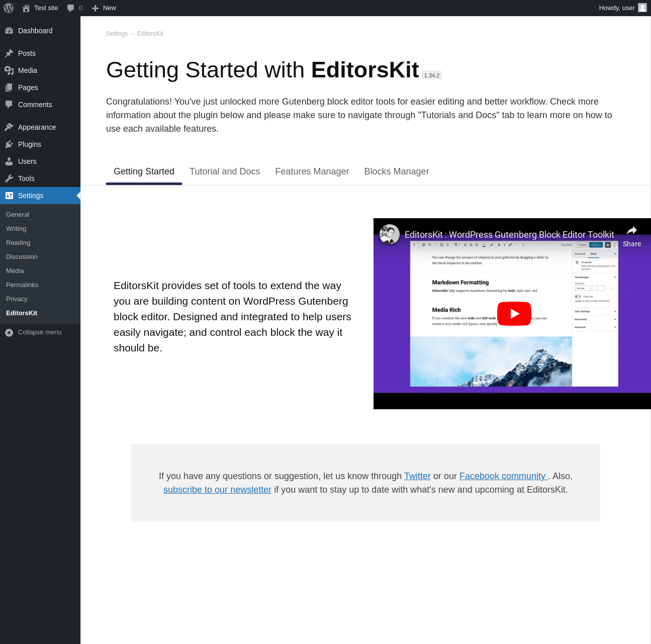Click the comments bubble icon in admin bar
The height and width of the screenshot is (644, 651).
(x=70, y=8)
